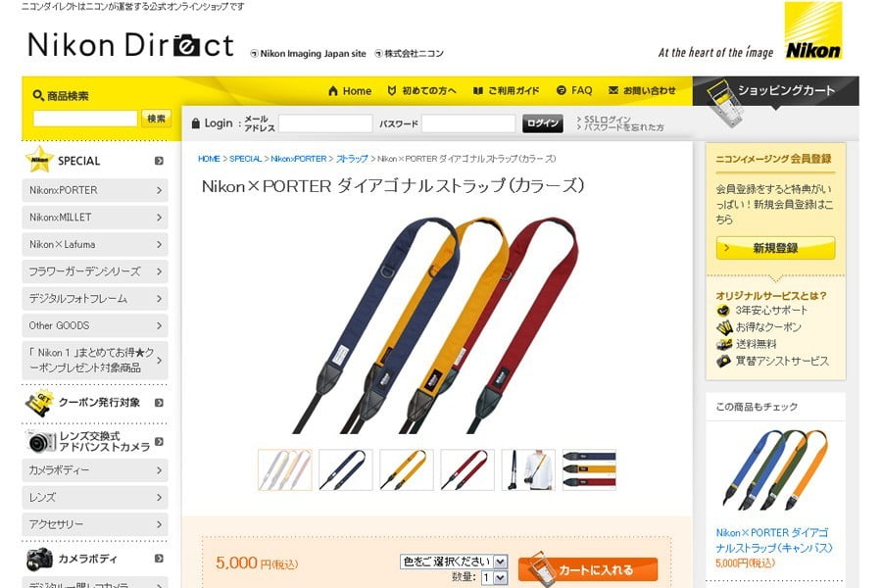The image size is (882, 588).
Task: Select the yellow strap thumbnail
Action: tap(406, 469)
